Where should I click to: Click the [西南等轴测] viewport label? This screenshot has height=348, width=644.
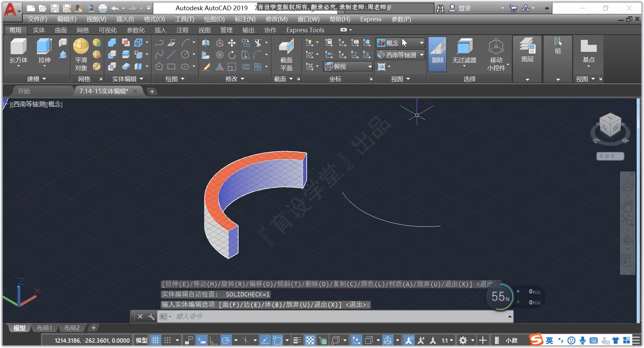[x=29, y=104]
